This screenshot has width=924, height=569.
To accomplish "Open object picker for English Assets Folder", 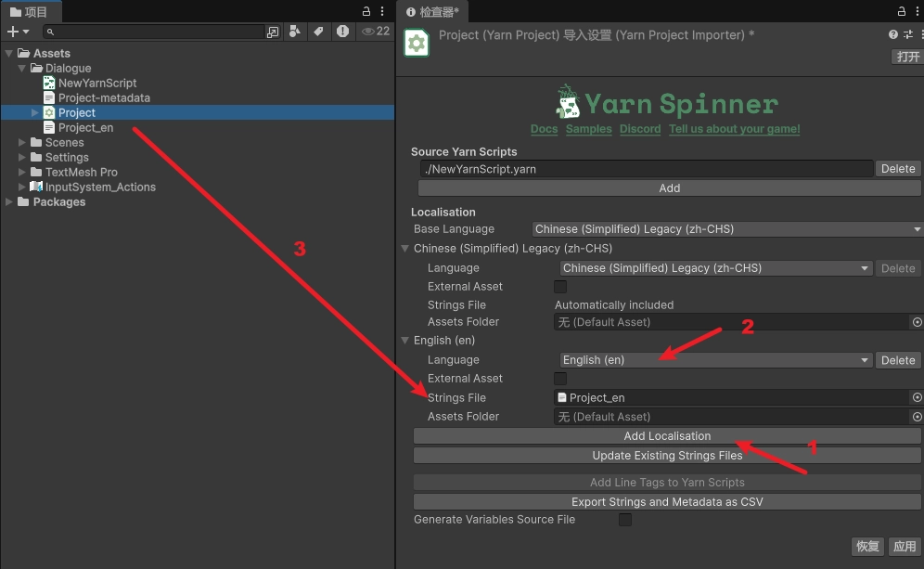I will (917, 417).
